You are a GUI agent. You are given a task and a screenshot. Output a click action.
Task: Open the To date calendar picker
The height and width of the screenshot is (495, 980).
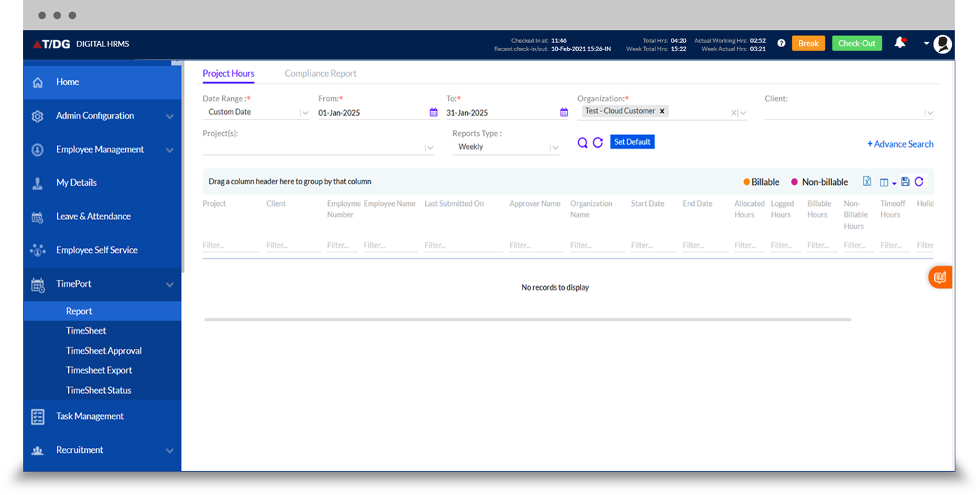click(x=563, y=112)
